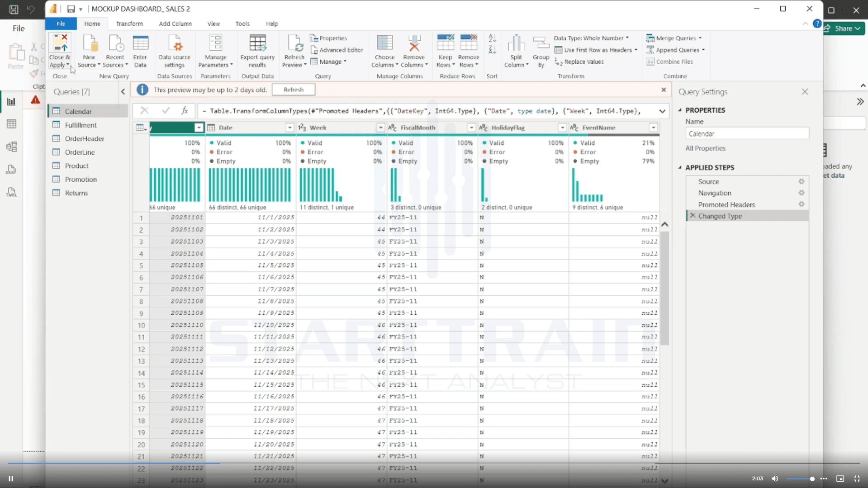Close the Query Settings pane
Screen dimensions: 868x488
(x=805, y=92)
